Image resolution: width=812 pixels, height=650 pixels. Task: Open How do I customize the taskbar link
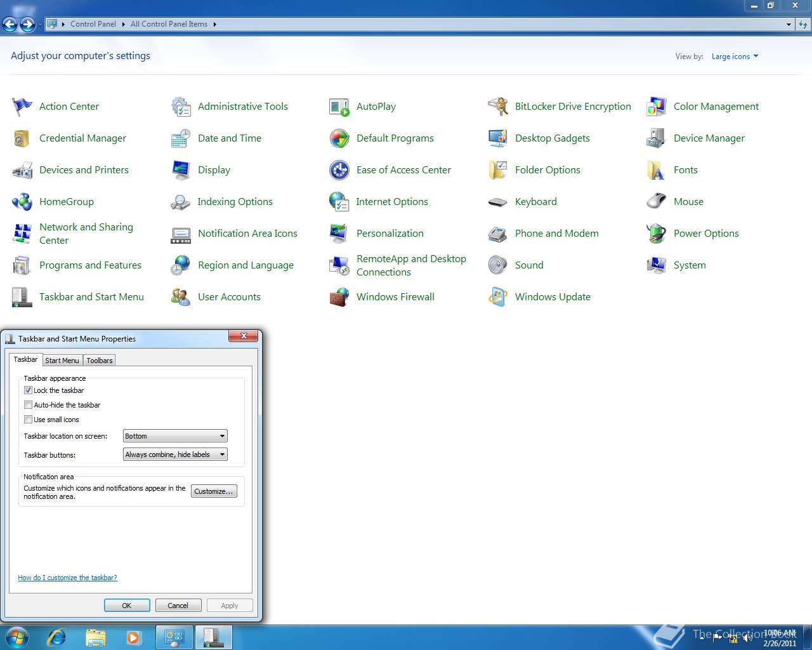67,578
